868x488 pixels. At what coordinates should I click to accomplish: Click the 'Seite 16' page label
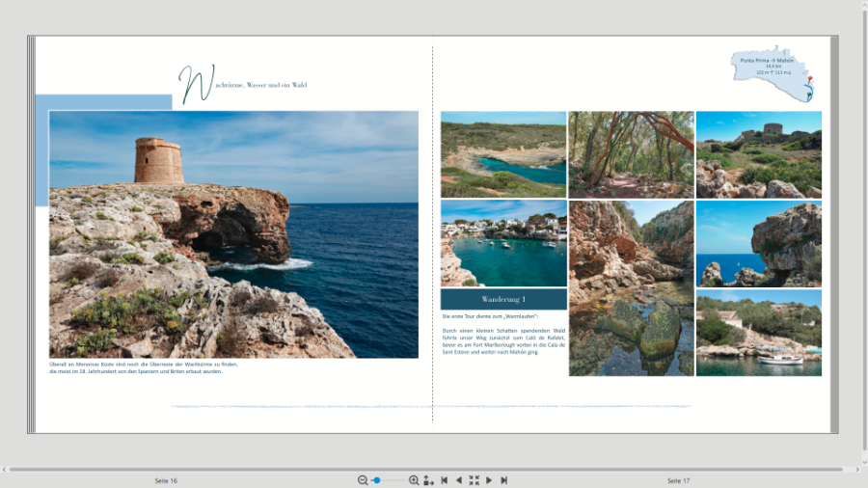(x=166, y=480)
